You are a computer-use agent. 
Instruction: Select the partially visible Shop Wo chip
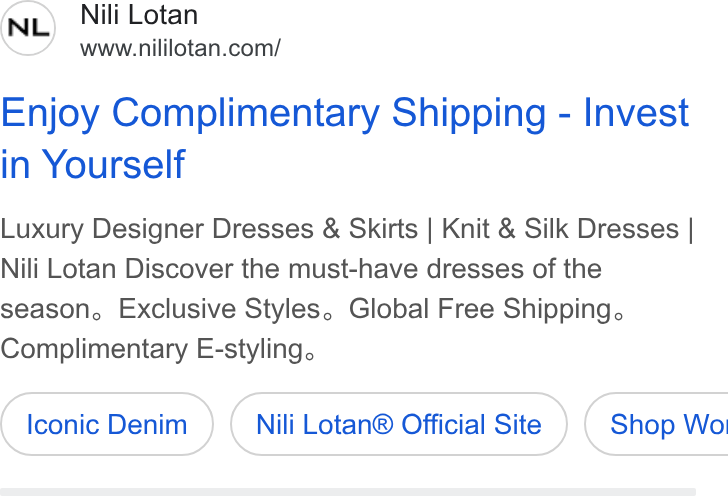click(x=656, y=424)
